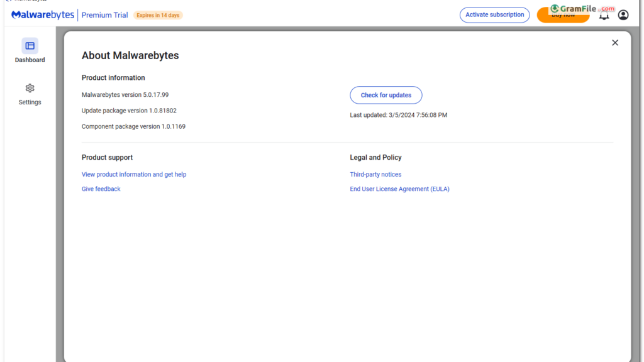Screen dimensions: 644x362
Task: Open the Dashboard icon in the sidebar
Action: [x=30, y=46]
